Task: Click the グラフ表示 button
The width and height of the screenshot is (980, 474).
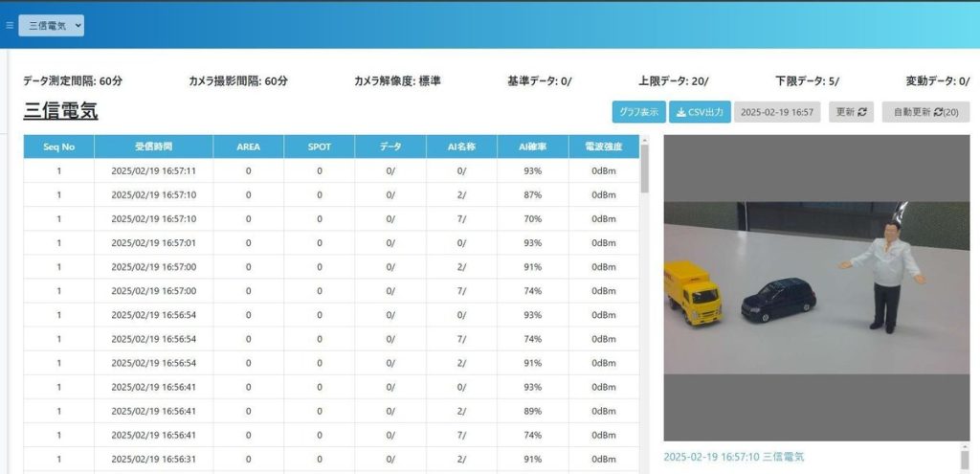Action: [x=638, y=112]
